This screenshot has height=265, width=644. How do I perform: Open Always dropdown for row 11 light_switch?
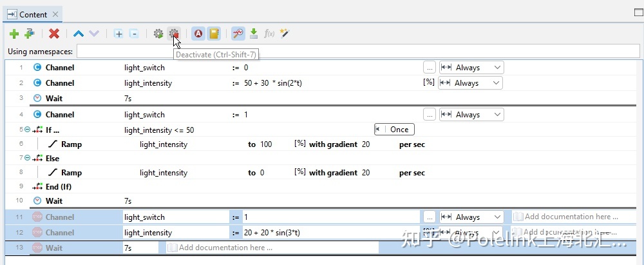[x=471, y=217]
